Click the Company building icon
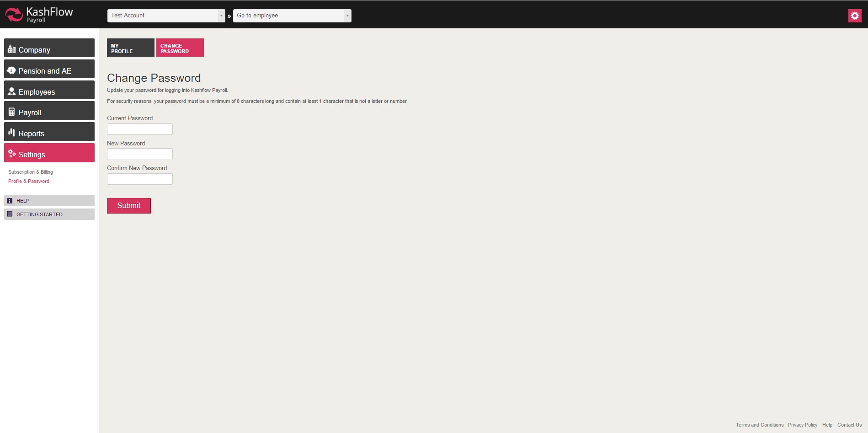Image resolution: width=868 pixels, height=433 pixels. coord(12,49)
